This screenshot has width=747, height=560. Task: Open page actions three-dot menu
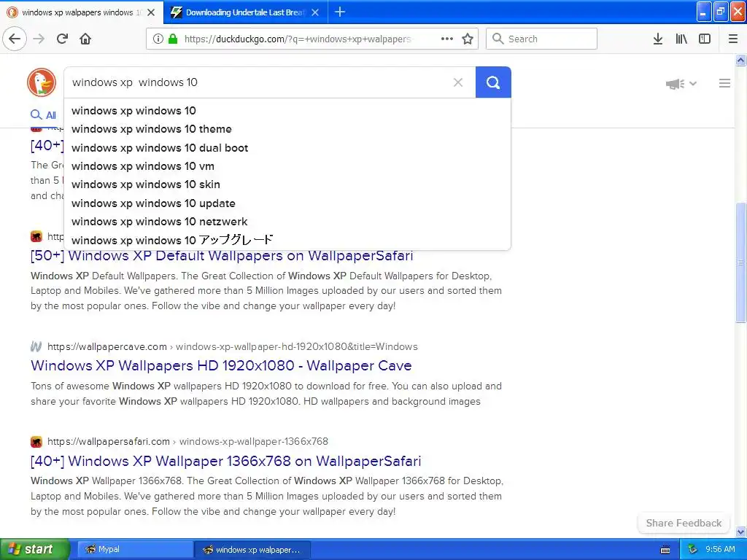pyautogui.click(x=447, y=39)
